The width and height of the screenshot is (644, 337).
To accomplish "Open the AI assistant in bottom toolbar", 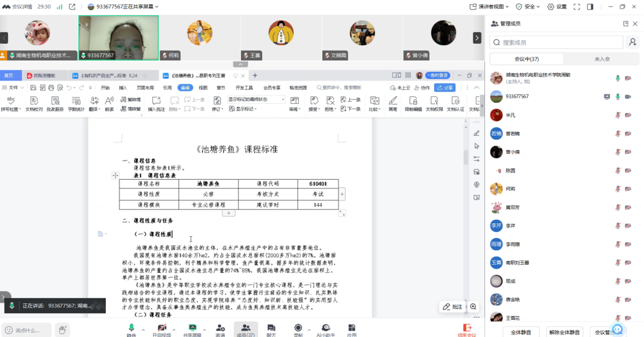I will [x=326, y=328].
